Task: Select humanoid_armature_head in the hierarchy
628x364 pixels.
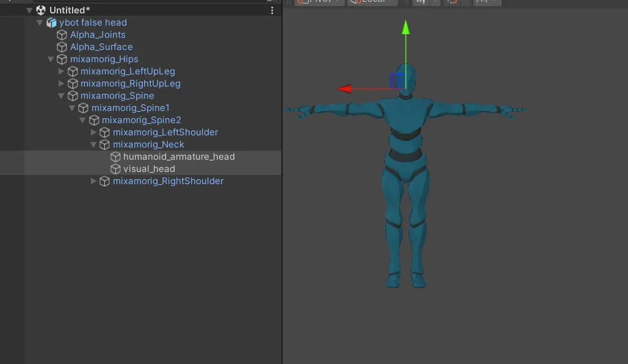Action: coord(179,157)
